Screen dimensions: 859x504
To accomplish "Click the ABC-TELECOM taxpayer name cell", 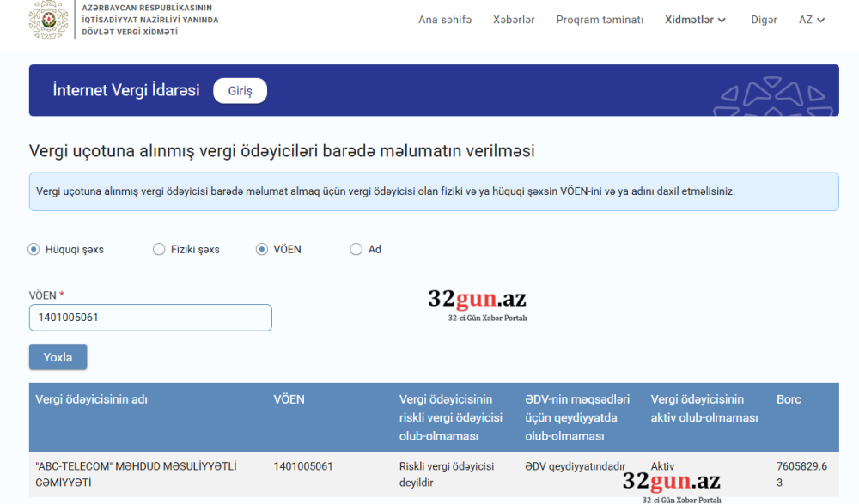I will click(x=136, y=474).
